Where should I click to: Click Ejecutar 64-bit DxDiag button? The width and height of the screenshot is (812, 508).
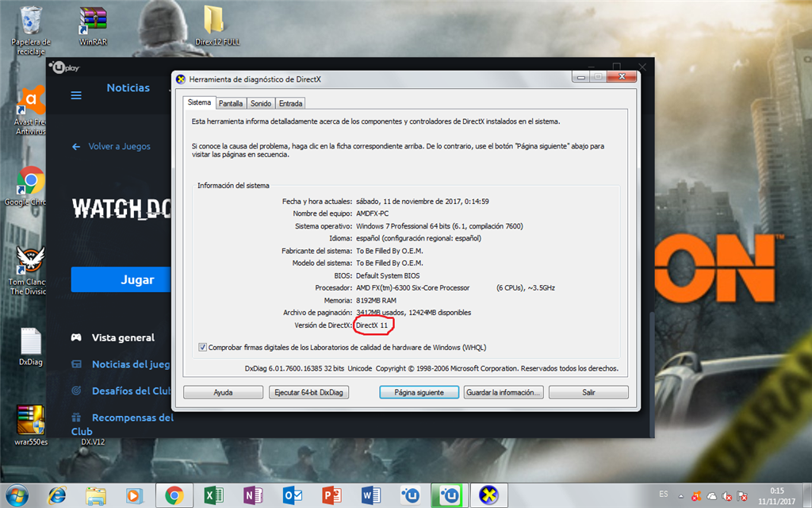point(308,392)
